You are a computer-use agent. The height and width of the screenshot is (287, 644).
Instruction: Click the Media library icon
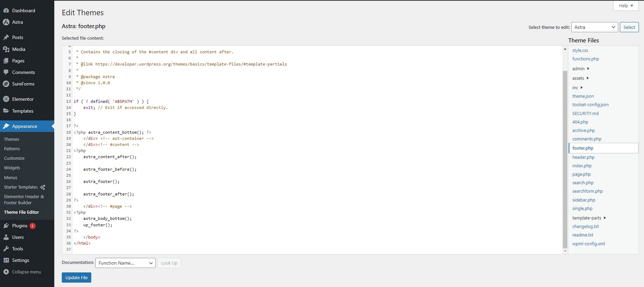pos(6,49)
